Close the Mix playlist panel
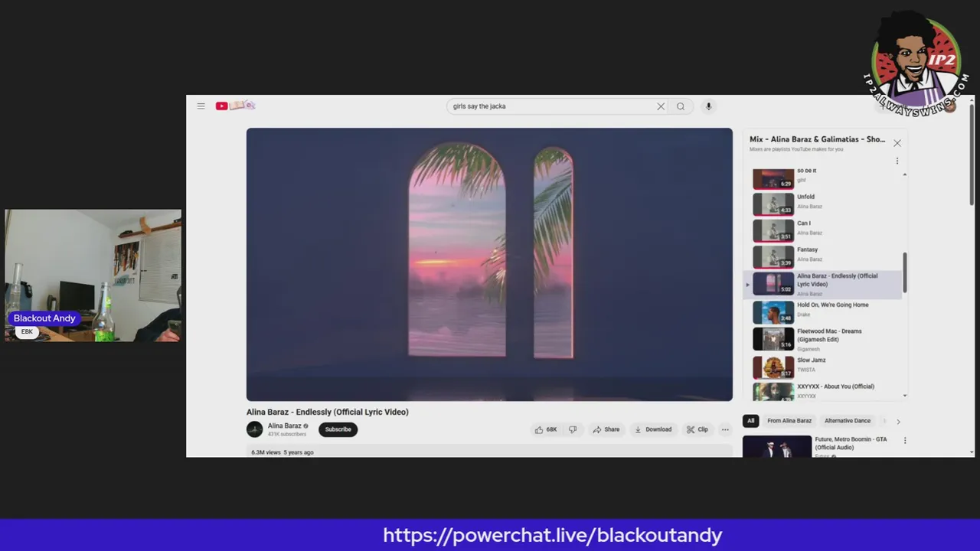 coord(897,143)
